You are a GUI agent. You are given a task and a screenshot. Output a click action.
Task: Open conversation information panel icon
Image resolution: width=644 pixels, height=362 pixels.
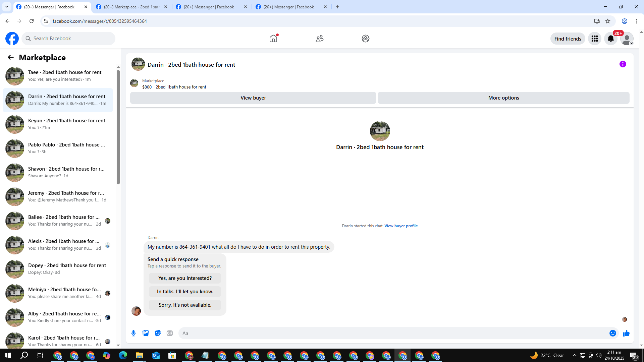tap(623, 64)
